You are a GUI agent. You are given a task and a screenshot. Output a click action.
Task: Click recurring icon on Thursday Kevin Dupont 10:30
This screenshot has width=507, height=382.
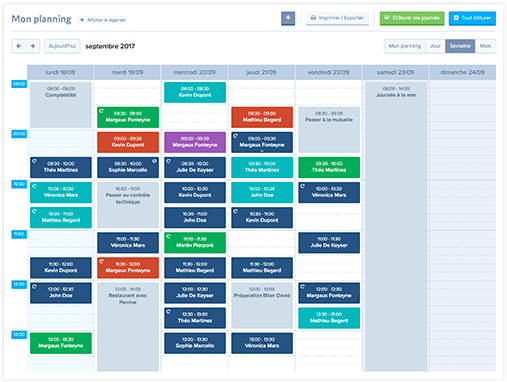point(235,211)
